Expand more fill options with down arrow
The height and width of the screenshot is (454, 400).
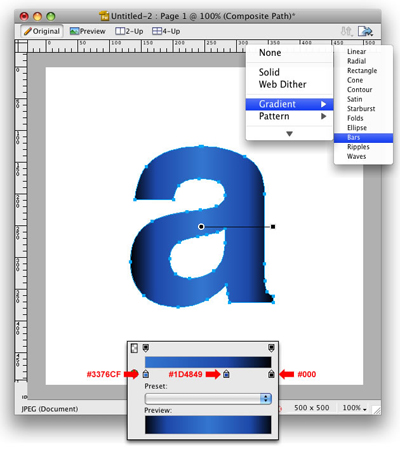pyautogui.click(x=289, y=134)
